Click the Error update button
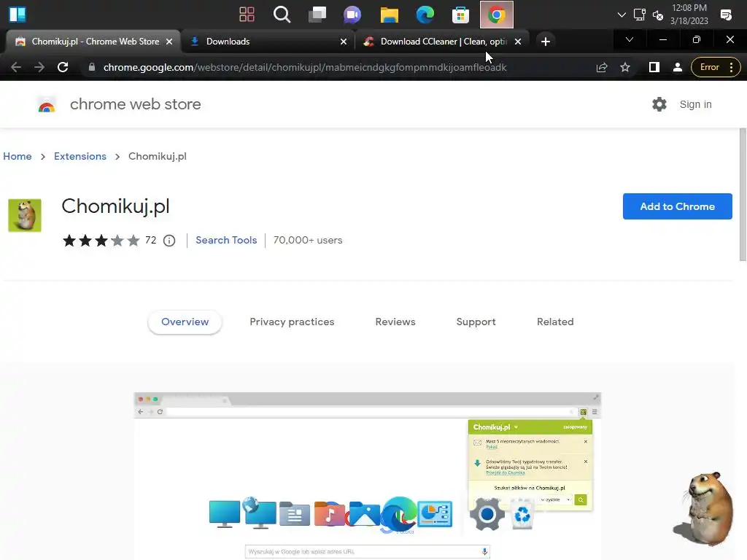747x560 pixels. click(709, 67)
